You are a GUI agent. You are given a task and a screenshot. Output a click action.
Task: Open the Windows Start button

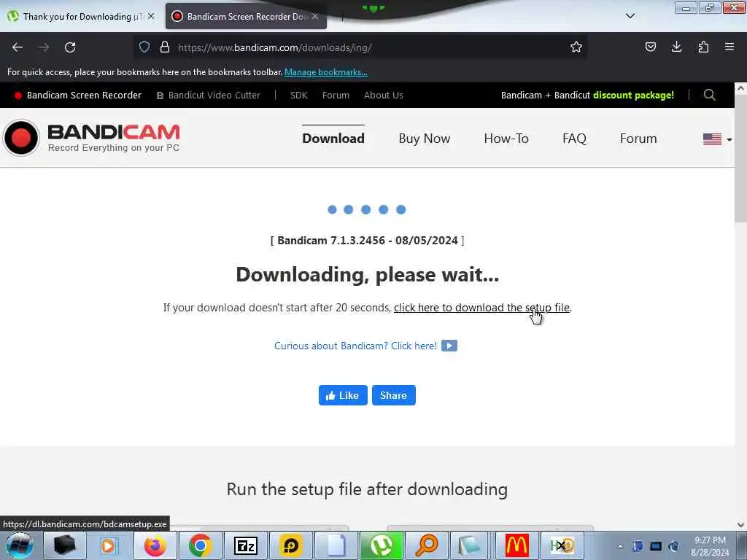coord(20,545)
